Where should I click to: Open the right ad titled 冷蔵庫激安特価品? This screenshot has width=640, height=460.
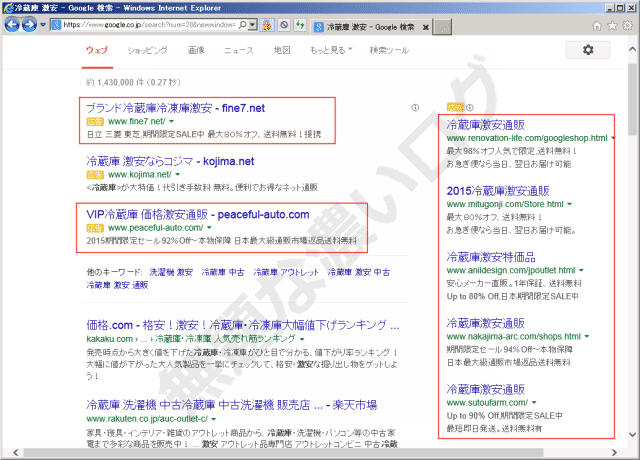(491, 257)
